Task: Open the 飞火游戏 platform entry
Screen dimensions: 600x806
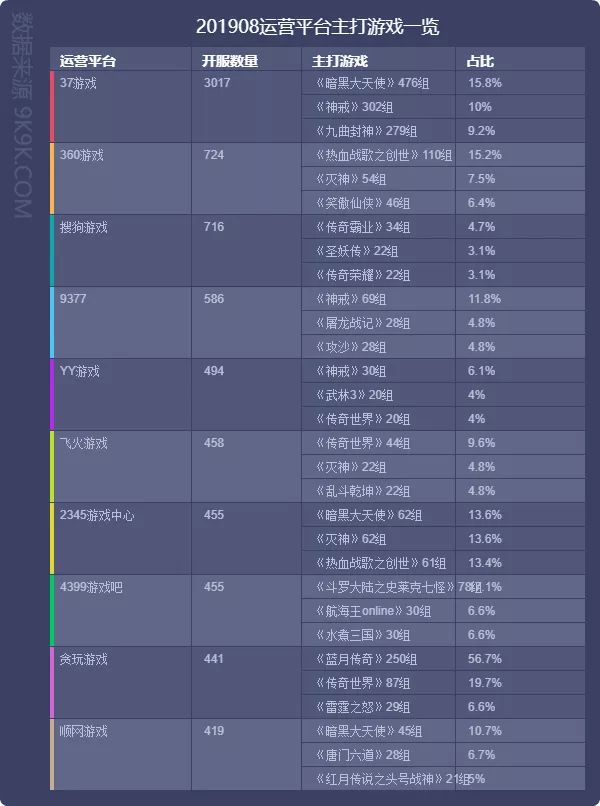Action: [84, 443]
